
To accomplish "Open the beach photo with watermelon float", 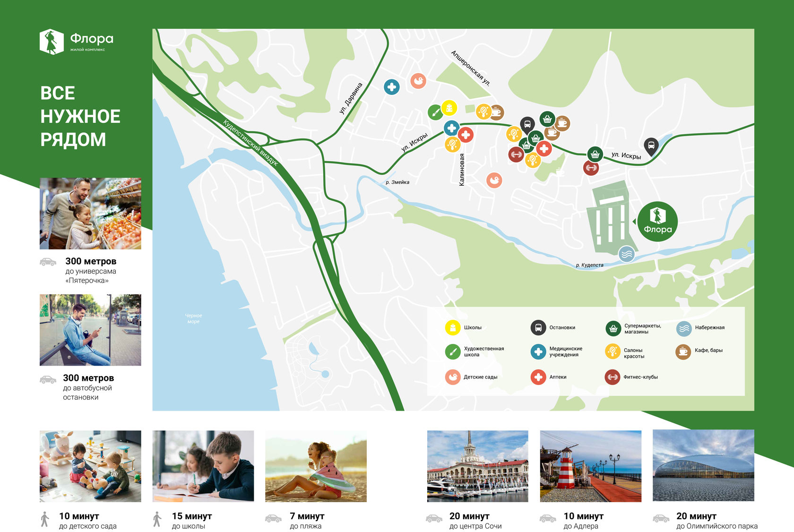I will (x=316, y=466).
